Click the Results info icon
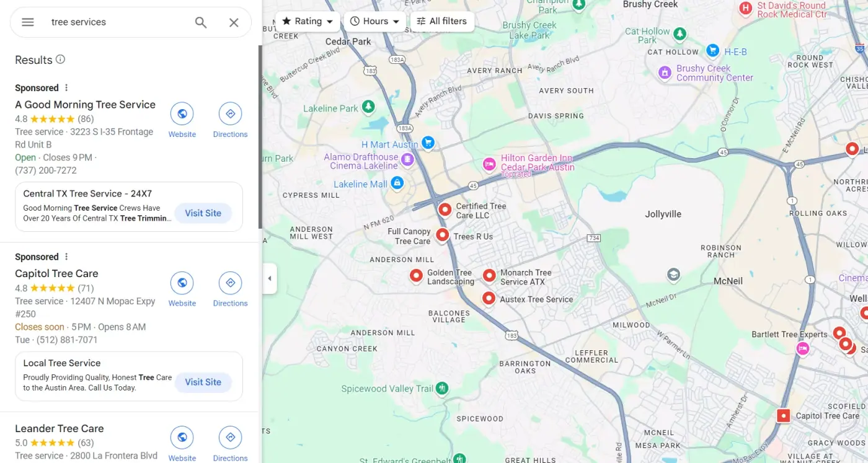 [x=60, y=60]
